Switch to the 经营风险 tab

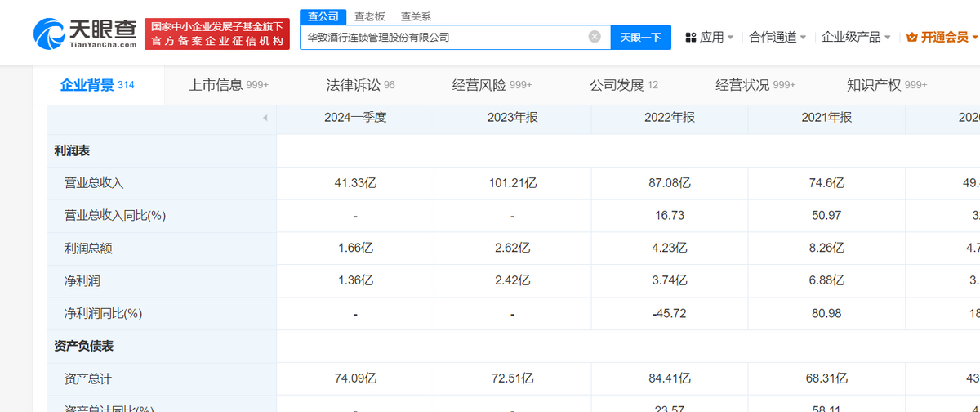click(x=492, y=85)
